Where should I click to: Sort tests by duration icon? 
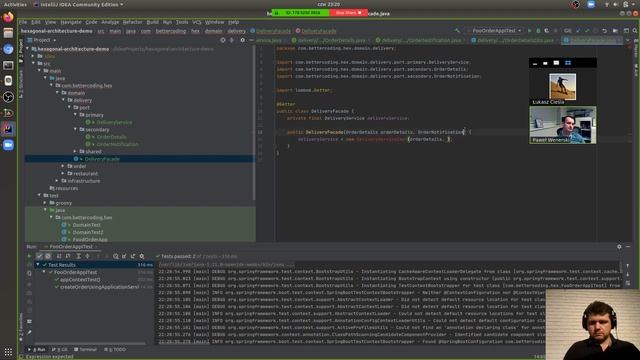pyautogui.click(x=68, y=256)
